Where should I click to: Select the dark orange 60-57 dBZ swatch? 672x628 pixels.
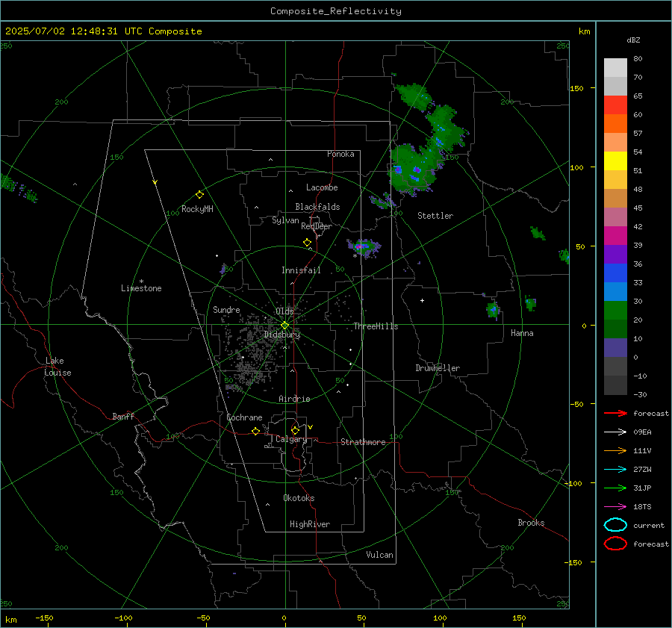(x=615, y=124)
